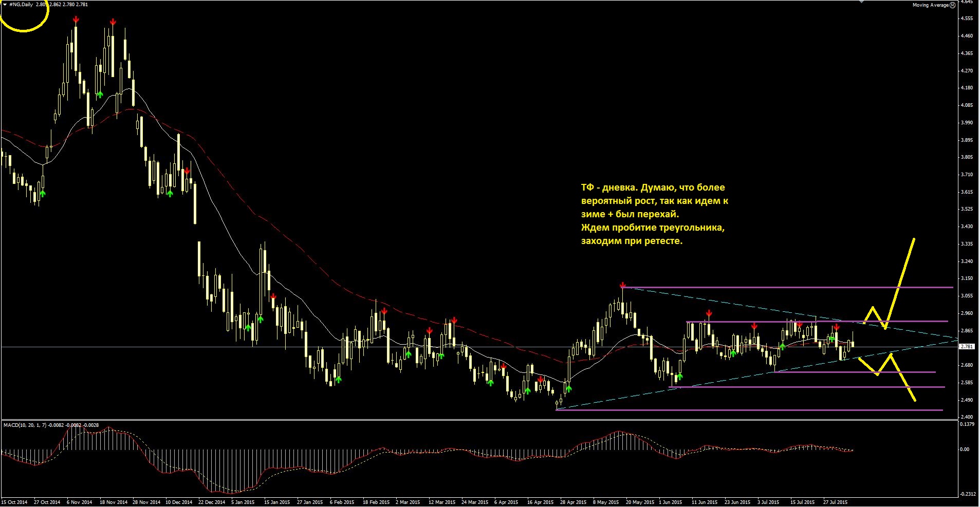Viewport: 980px width, 507px height.
Task: Click the current price tag 2.781
Action: [x=967, y=347]
